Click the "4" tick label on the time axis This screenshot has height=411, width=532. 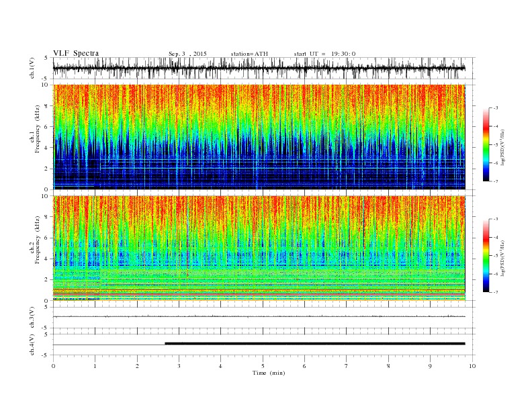[221, 366]
